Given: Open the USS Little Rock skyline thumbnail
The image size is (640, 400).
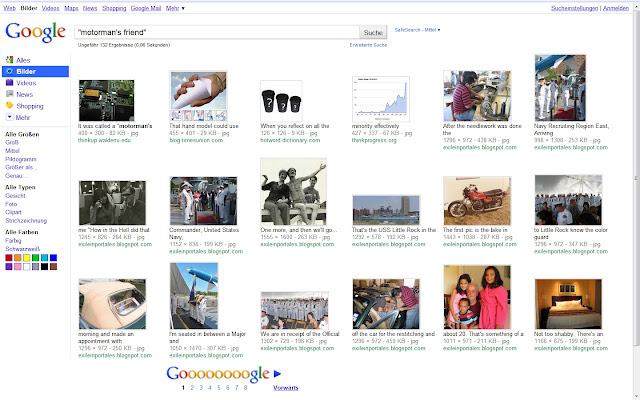Looking at the screenshot, I should 386,210.
